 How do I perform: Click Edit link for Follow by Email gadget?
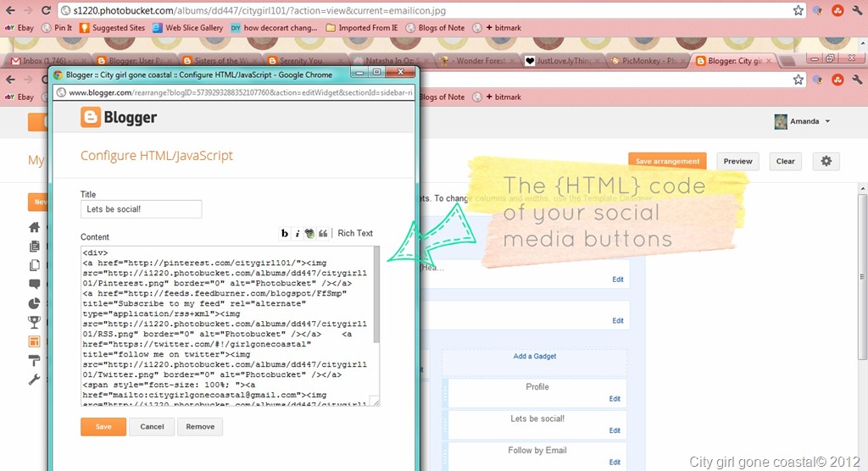(615, 463)
